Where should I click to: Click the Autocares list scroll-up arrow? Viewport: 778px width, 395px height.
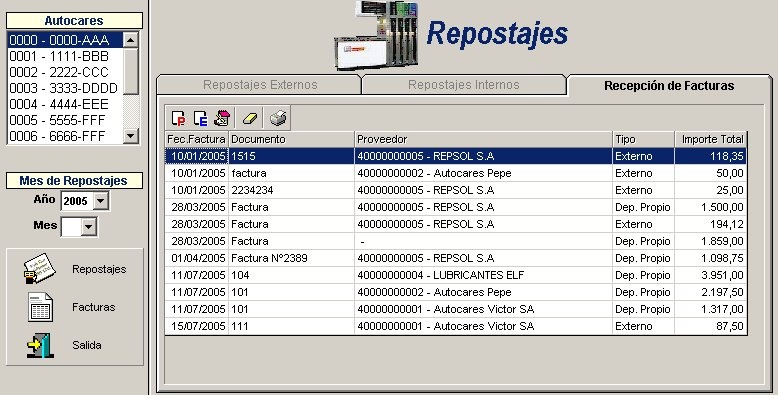[x=130, y=40]
